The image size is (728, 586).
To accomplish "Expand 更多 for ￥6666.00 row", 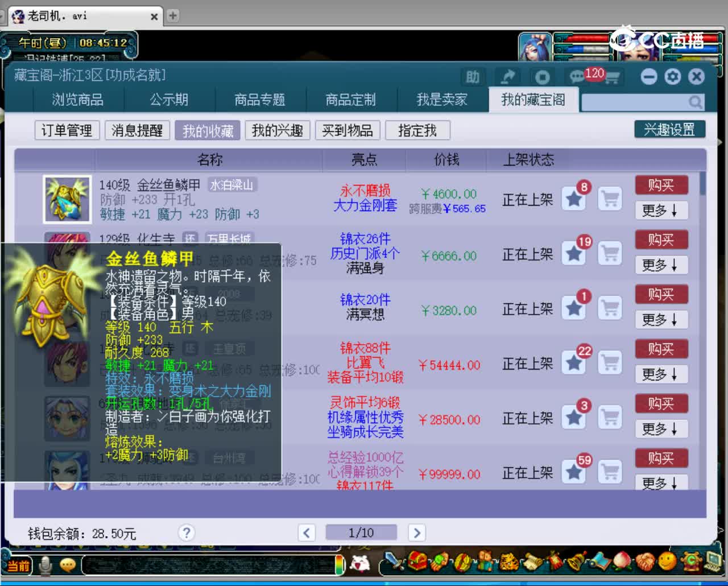I will pos(661,265).
